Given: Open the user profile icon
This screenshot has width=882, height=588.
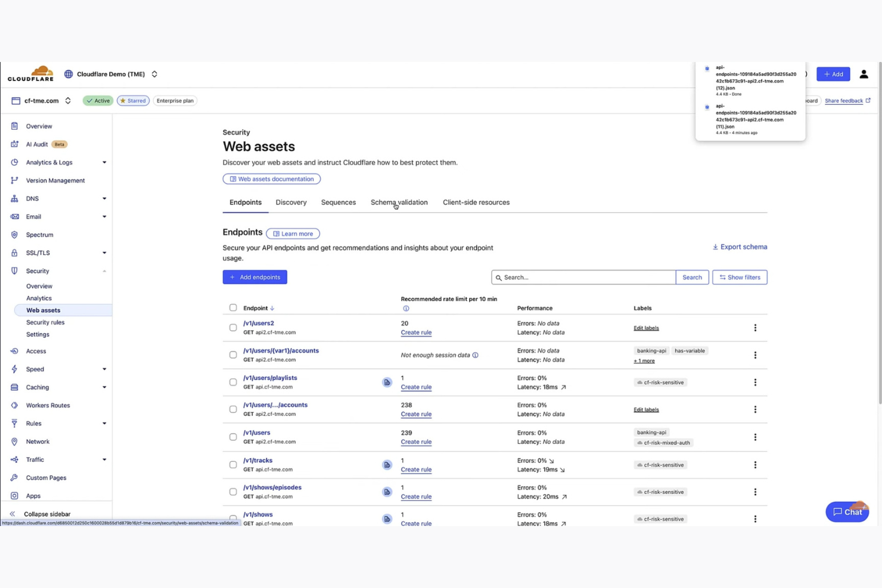Looking at the screenshot, I should (864, 74).
